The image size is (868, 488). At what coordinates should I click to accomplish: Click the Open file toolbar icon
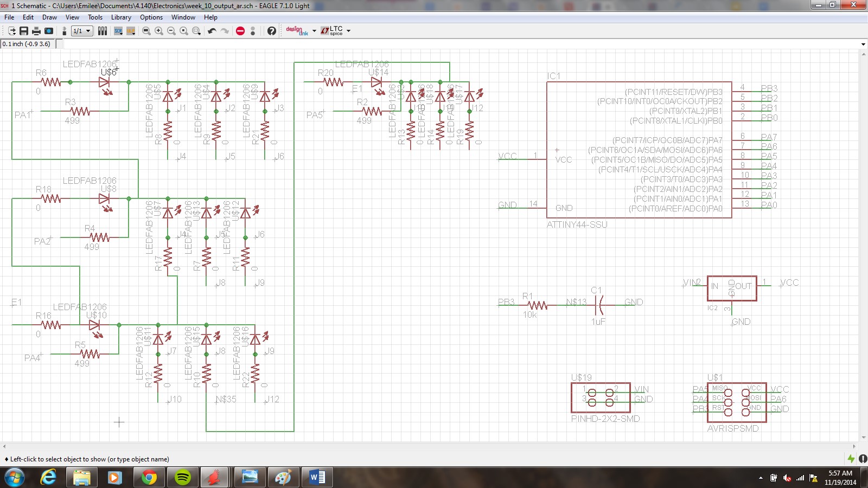pyautogui.click(x=11, y=31)
